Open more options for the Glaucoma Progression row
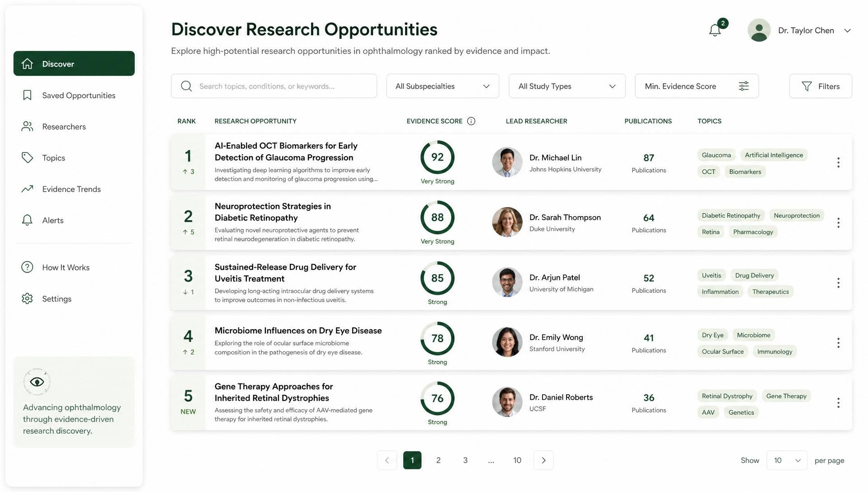Screen dimensions: 868x492 click(838, 162)
